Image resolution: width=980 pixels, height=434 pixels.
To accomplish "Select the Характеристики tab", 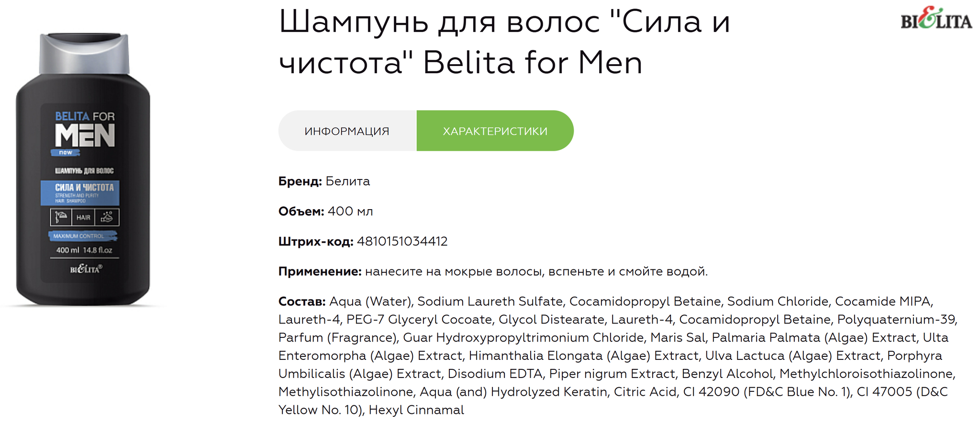I will 495,131.
